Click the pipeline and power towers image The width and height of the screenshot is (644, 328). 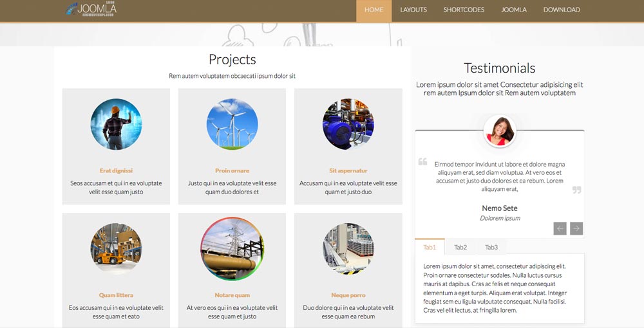232,249
